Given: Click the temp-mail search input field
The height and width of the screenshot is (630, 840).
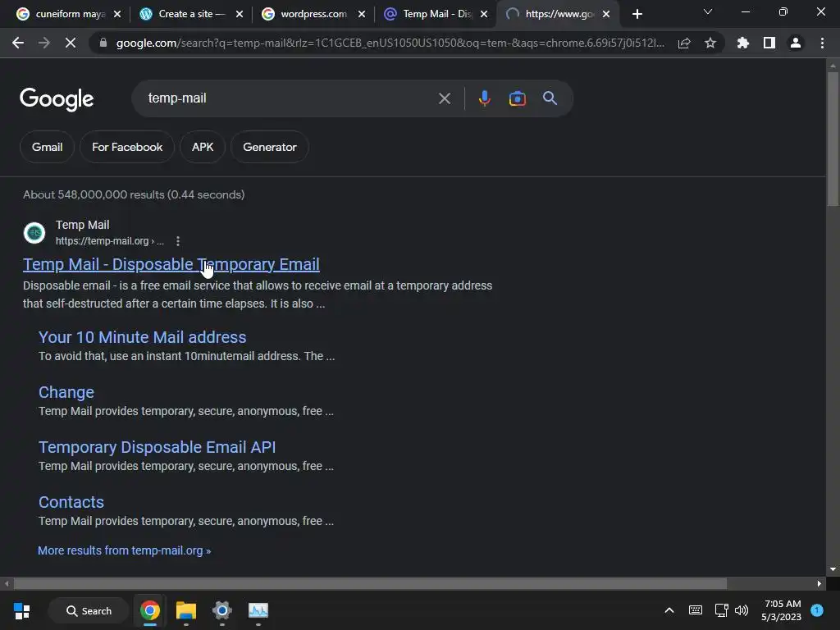Looking at the screenshot, I should (x=290, y=98).
